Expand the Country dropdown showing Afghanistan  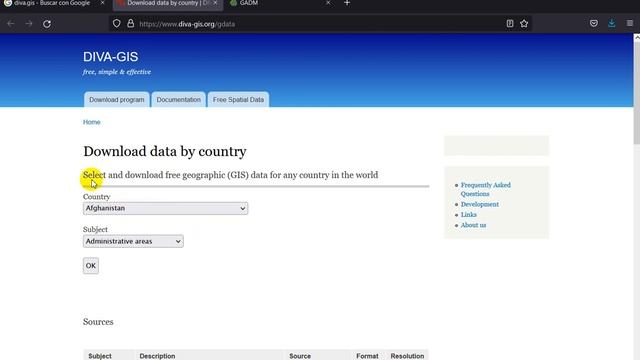click(x=165, y=208)
